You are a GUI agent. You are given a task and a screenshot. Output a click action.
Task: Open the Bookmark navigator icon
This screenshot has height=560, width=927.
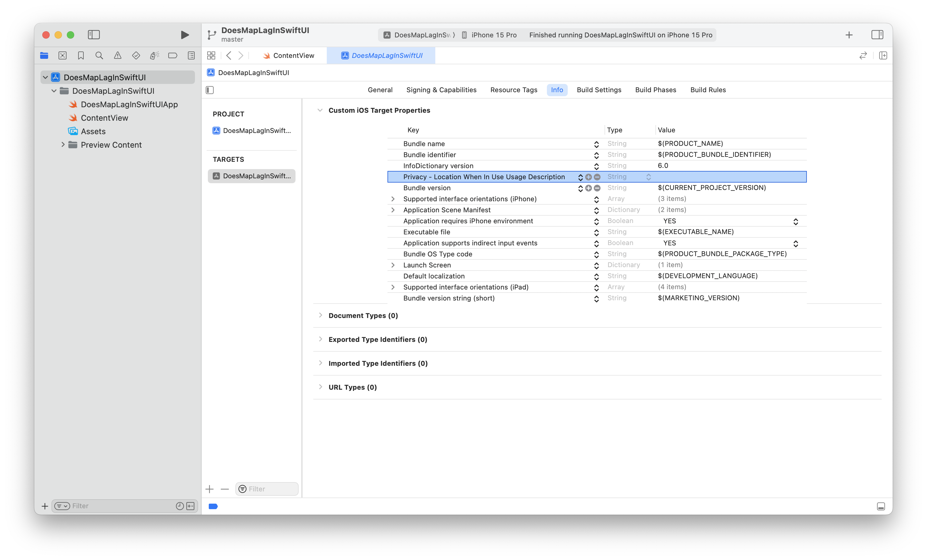point(81,56)
